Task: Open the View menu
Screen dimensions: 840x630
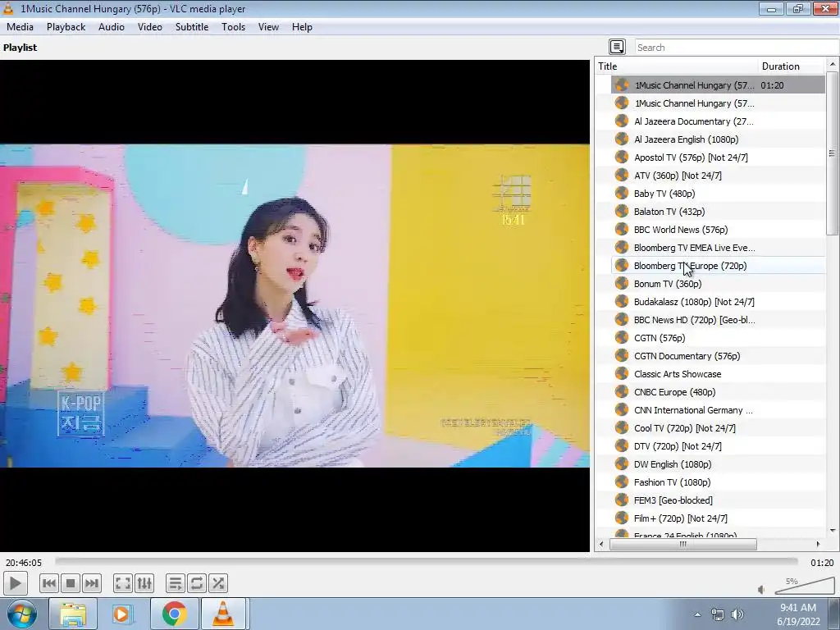Action: (x=268, y=27)
